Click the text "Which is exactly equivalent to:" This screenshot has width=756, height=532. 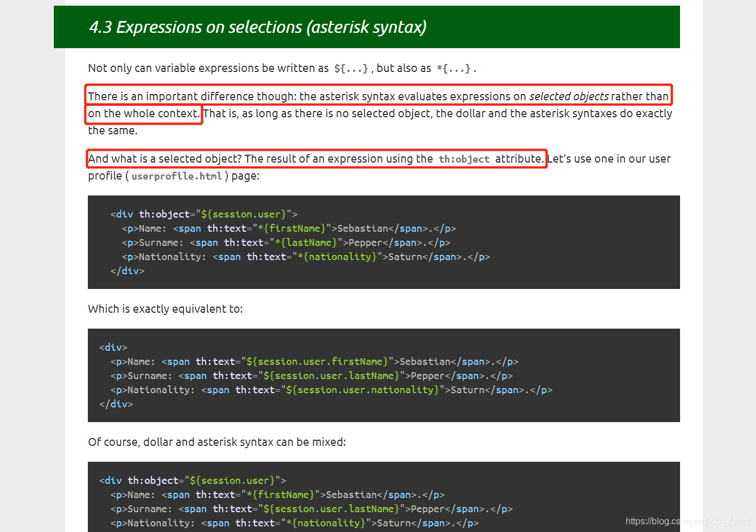point(165,309)
